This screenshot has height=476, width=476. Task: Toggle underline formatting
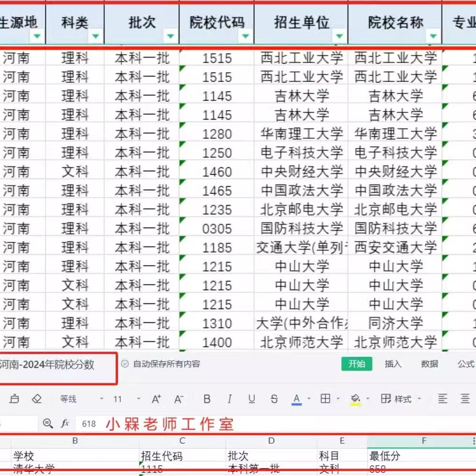pos(251,399)
